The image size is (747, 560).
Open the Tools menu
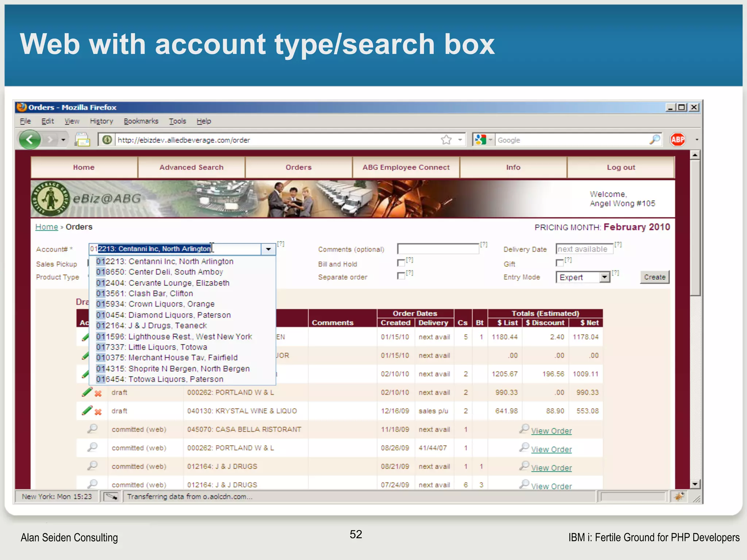tap(177, 121)
